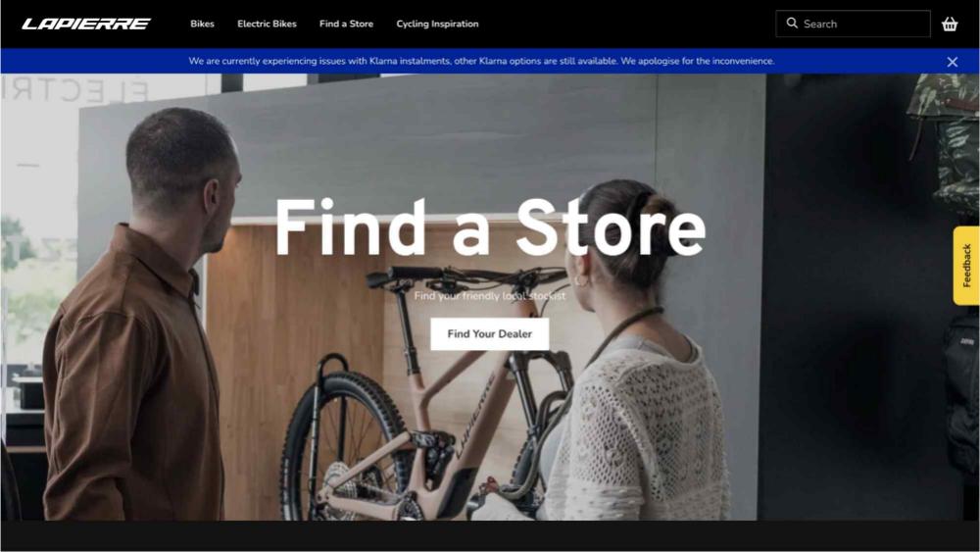Go to Find a Store in navigation
The width and height of the screenshot is (980, 552).
[346, 24]
